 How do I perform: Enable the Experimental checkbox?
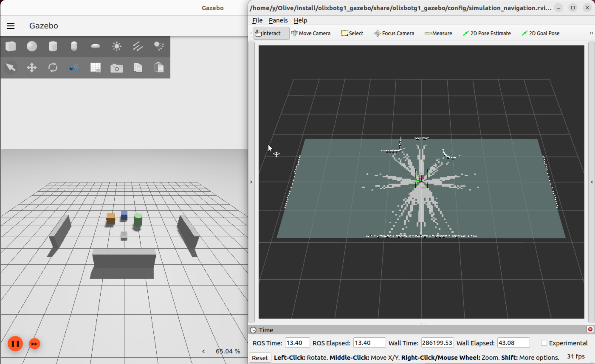click(544, 343)
